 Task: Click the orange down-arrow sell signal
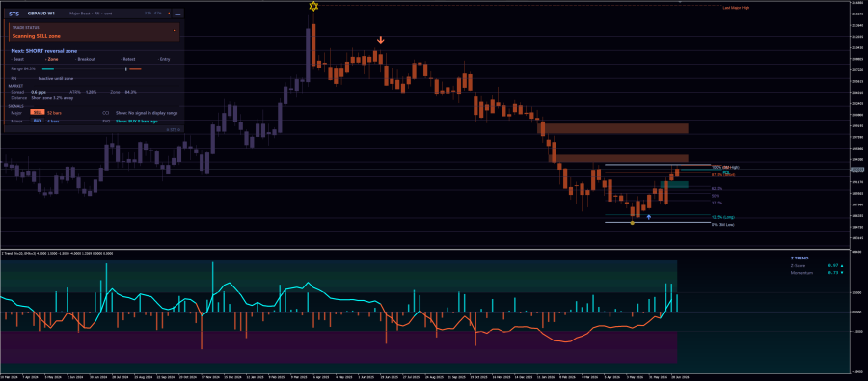point(381,40)
